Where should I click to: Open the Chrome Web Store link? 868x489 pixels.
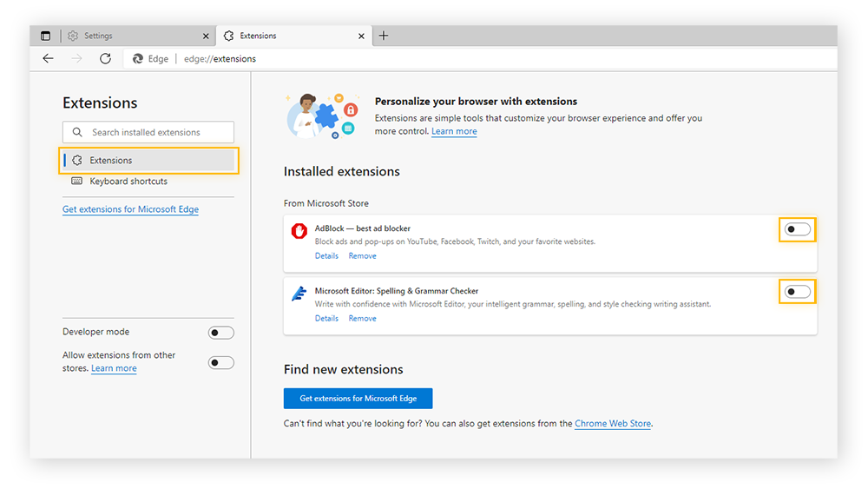[613, 424]
